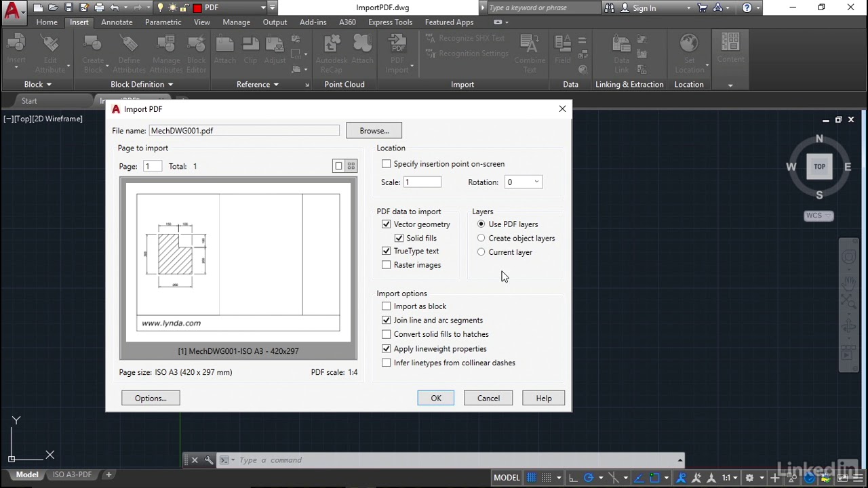868x488 pixels.
Task: Select the Current layer radio button
Action: [x=481, y=252]
